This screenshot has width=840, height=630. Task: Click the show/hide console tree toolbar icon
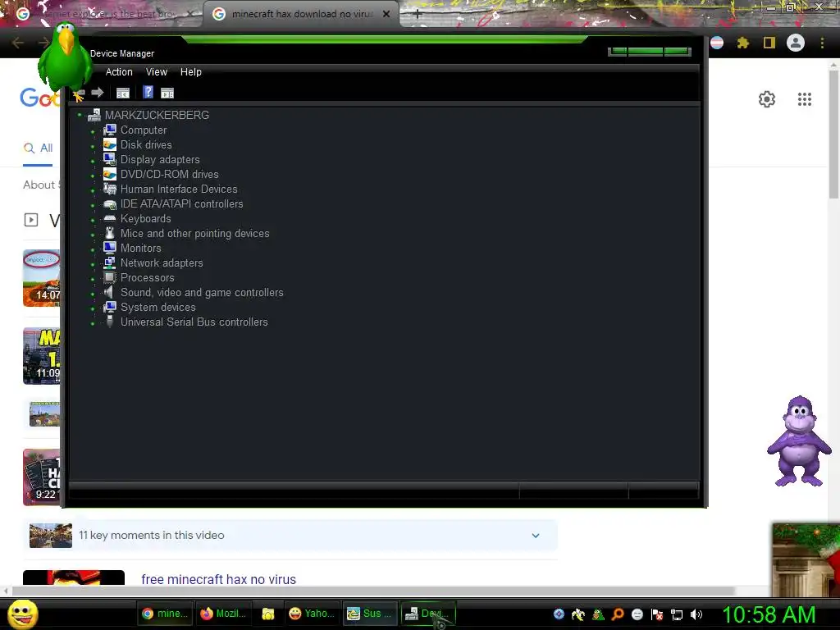tap(123, 94)
